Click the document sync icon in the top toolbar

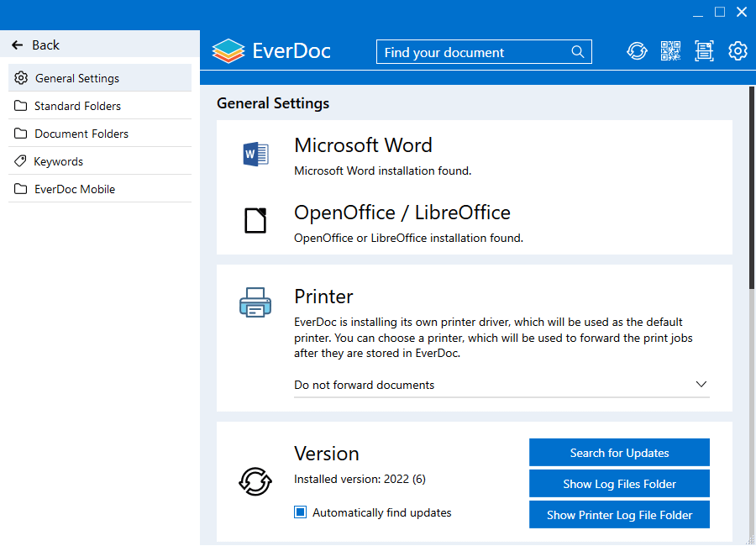637,51
